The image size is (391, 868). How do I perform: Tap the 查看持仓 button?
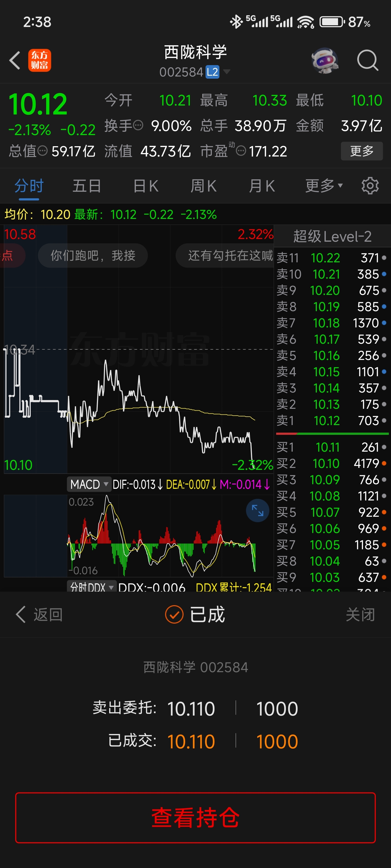[195, 818]
